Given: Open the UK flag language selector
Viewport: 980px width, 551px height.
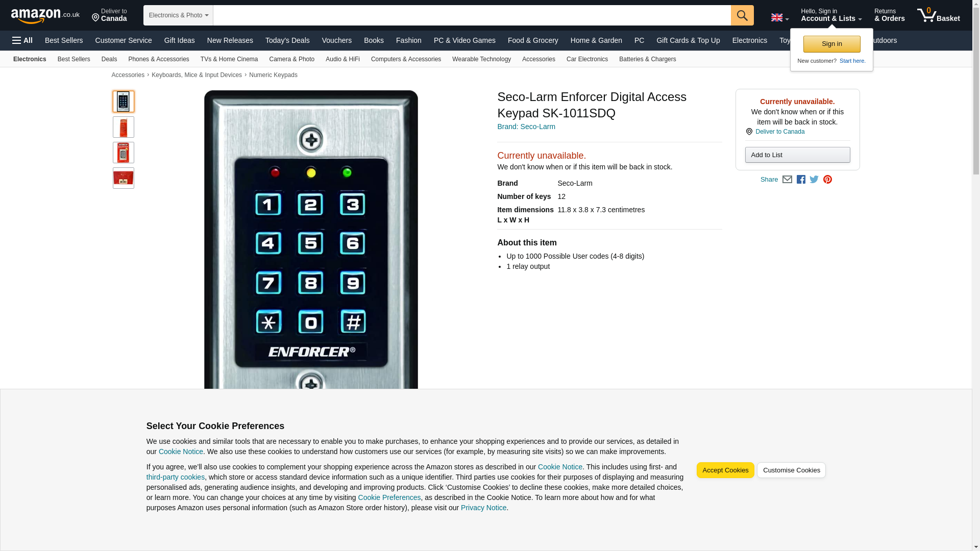Looking at the screenshot, I should coord(779,18).
